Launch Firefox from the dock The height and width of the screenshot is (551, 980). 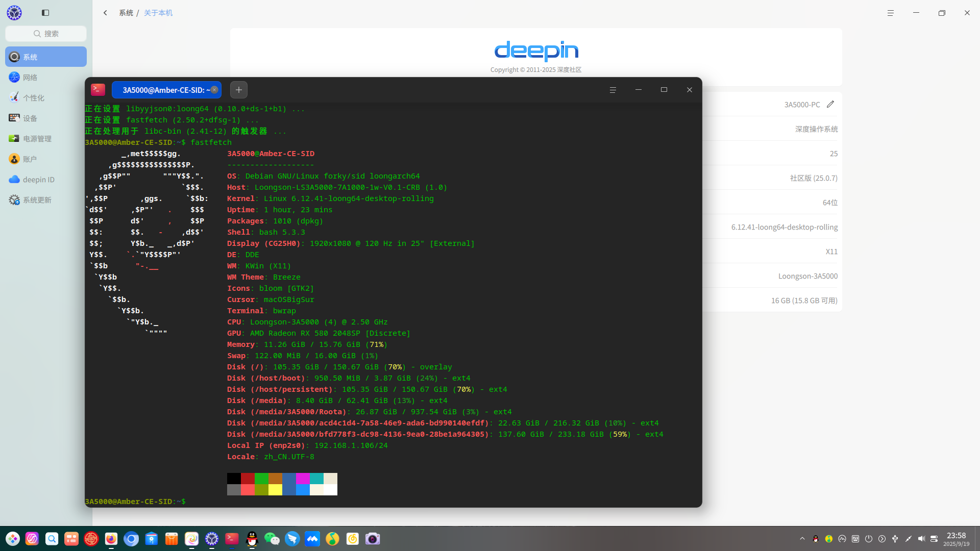tap(111, 539)
